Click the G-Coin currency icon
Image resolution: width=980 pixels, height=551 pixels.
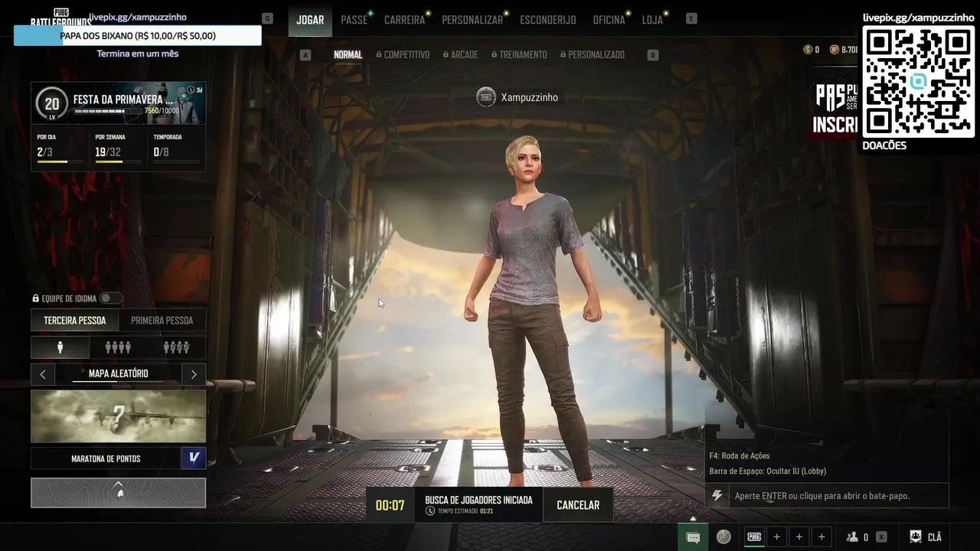tap(808, 50)
